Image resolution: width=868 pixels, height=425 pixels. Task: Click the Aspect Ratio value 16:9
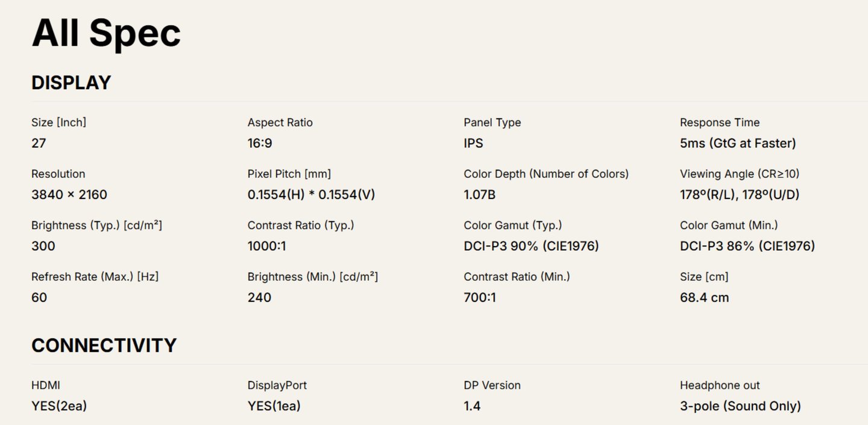pos(260,143)
